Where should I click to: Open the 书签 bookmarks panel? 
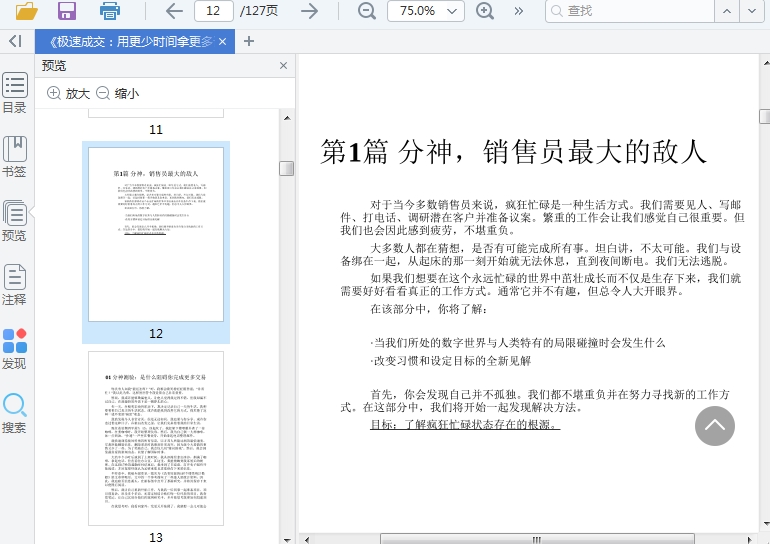tap(15, 157)
